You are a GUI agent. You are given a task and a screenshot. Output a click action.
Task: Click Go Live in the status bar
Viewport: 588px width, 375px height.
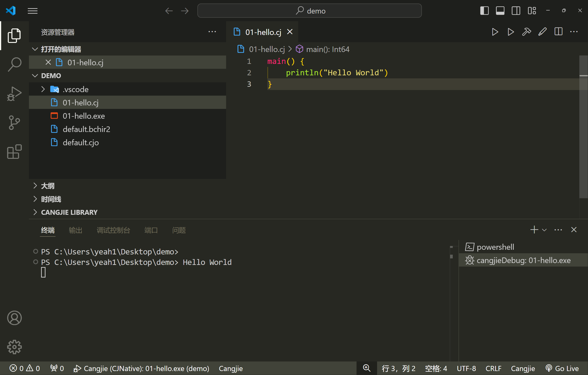pyautogui.click(x=562, y=368)
